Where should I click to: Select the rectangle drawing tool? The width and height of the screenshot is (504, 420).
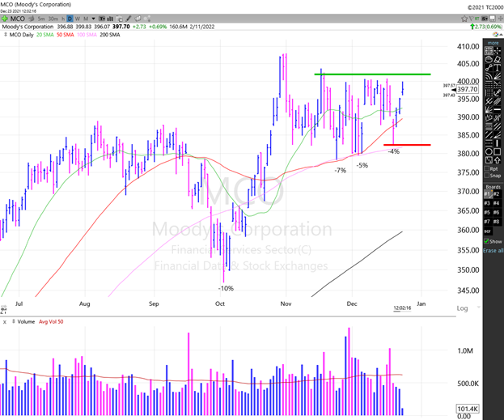(498, 151)
